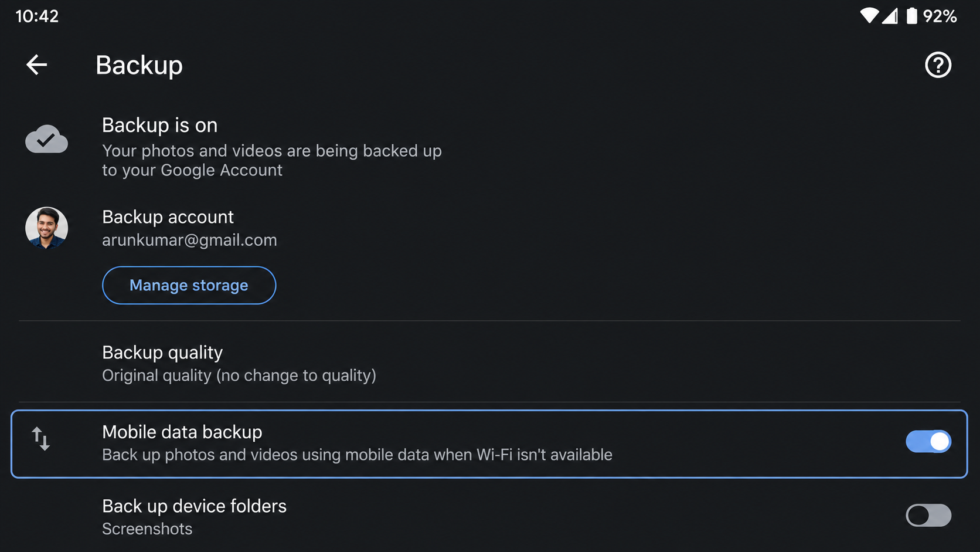Click the Manage storage button
Screen dimensions: 980x552
(189, 285)
